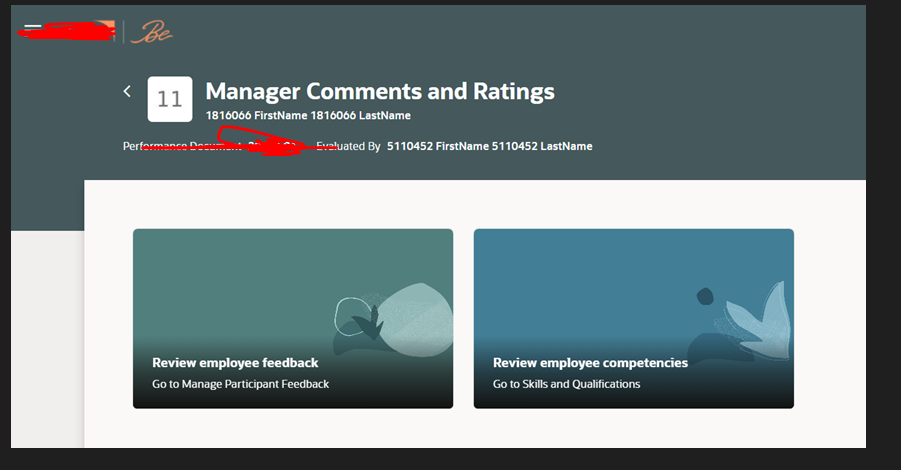
Task: Click employee name 1816066 FirstName 1816066 LastName
Action: point(308,115)
